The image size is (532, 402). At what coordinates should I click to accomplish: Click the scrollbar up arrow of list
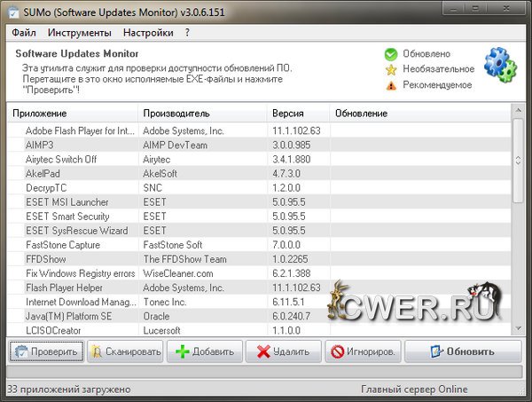(517, 111)
